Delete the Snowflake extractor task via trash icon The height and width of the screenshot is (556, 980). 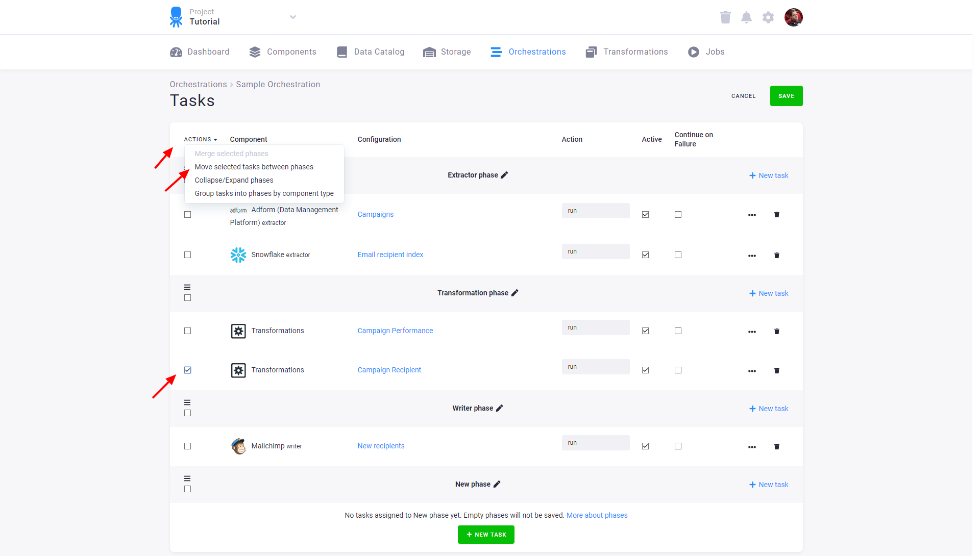pos(776,255)
